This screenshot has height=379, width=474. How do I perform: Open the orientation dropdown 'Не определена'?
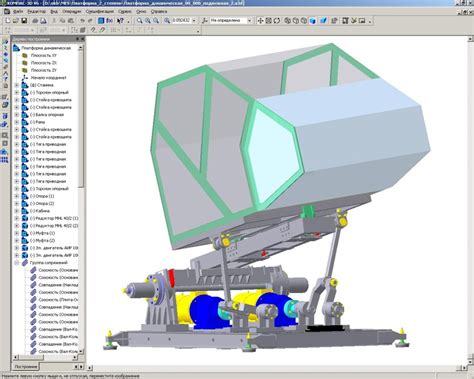pos(231,21)
